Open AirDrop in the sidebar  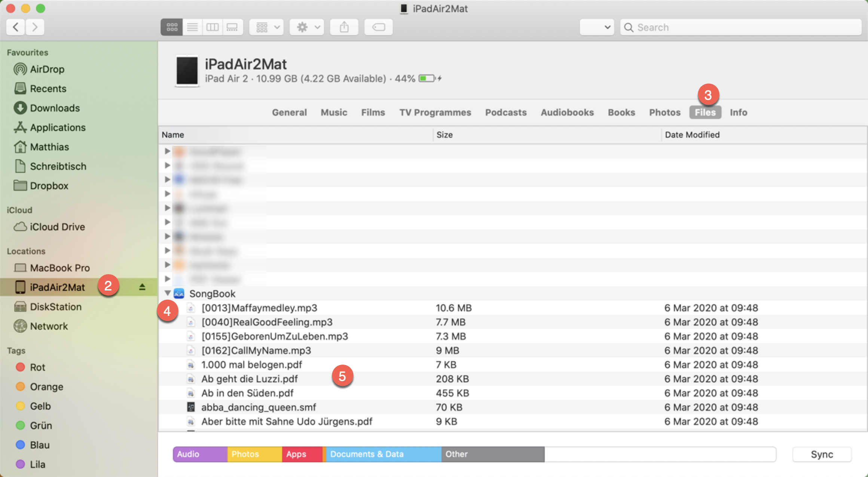(47, 69)
